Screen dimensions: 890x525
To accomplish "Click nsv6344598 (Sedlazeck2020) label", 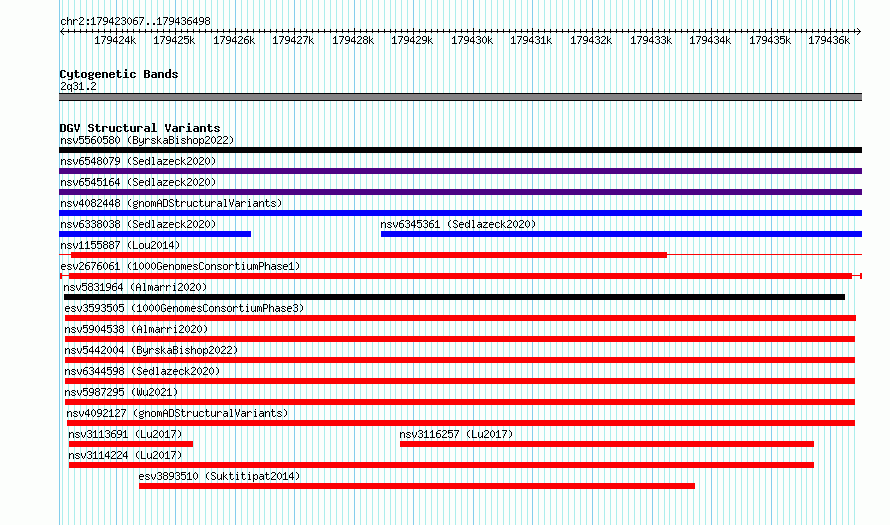I will 142,371.
